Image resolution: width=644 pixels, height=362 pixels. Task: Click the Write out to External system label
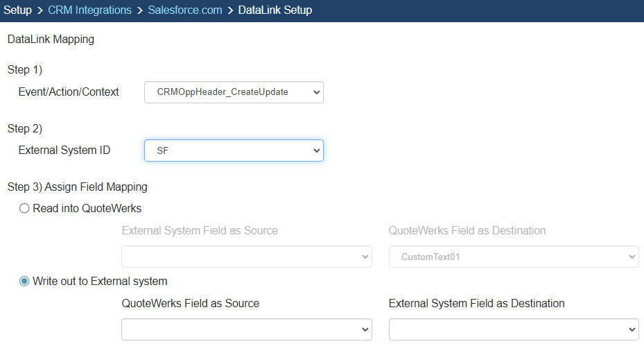100,282
